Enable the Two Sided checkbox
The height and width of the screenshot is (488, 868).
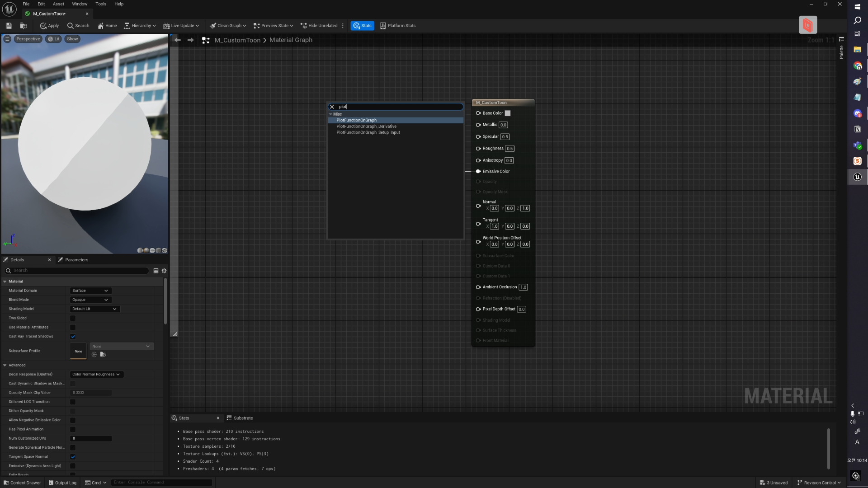point(73,318)
